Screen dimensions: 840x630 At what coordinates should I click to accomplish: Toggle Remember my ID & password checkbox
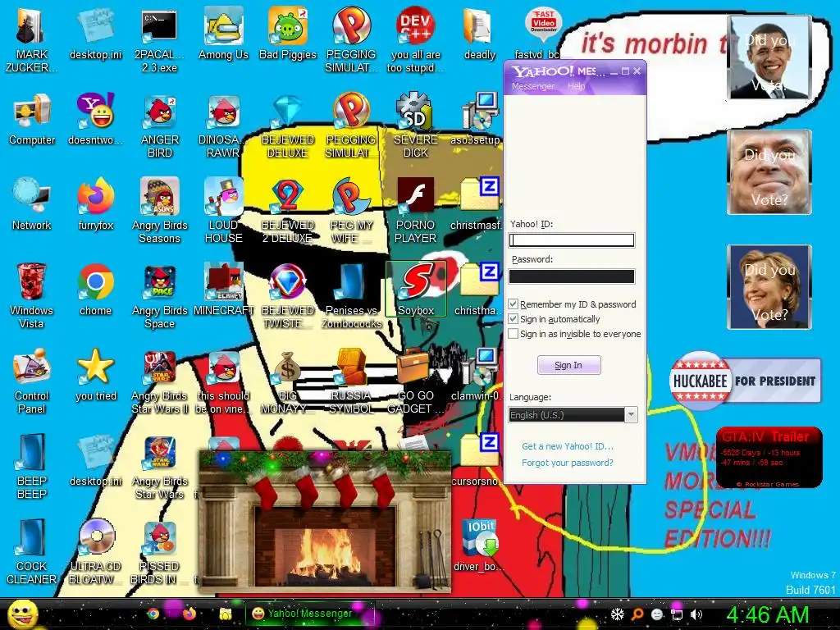(514, 304)
